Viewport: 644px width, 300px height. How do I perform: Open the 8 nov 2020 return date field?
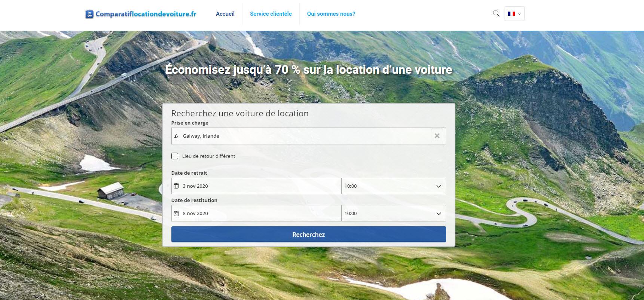(x=256, y=213)
